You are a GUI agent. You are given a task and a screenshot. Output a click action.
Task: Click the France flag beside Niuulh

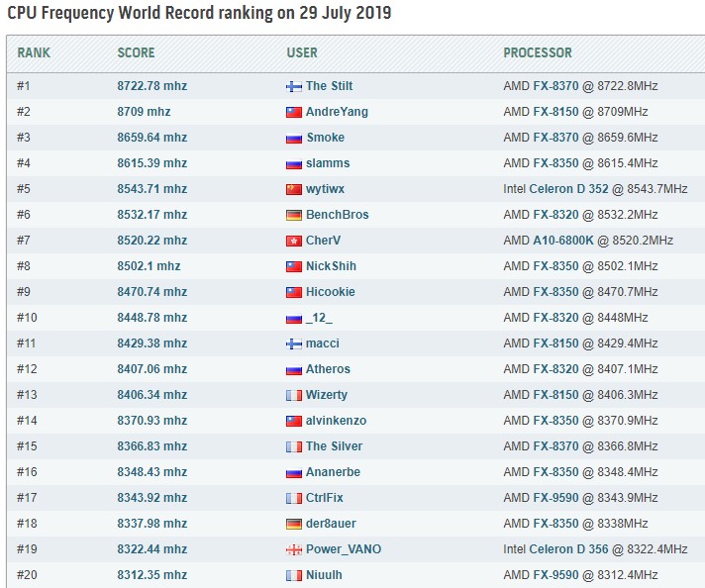coord(294,575)
